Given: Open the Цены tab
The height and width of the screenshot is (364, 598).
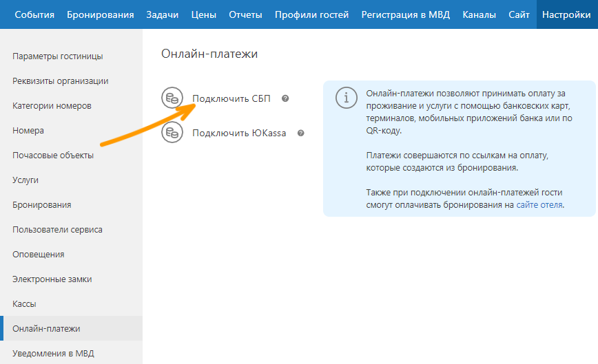Looking at the screenshot, I should [204, 14].
